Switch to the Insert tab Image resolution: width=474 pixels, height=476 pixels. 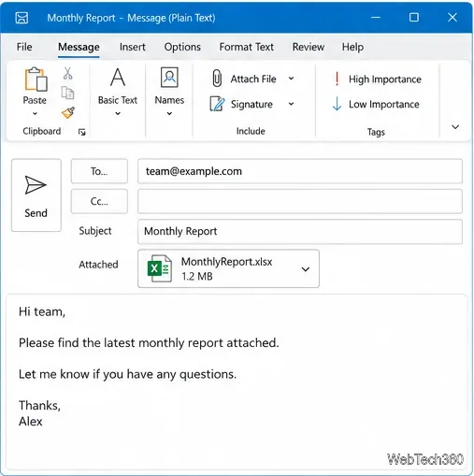point(133,47)
